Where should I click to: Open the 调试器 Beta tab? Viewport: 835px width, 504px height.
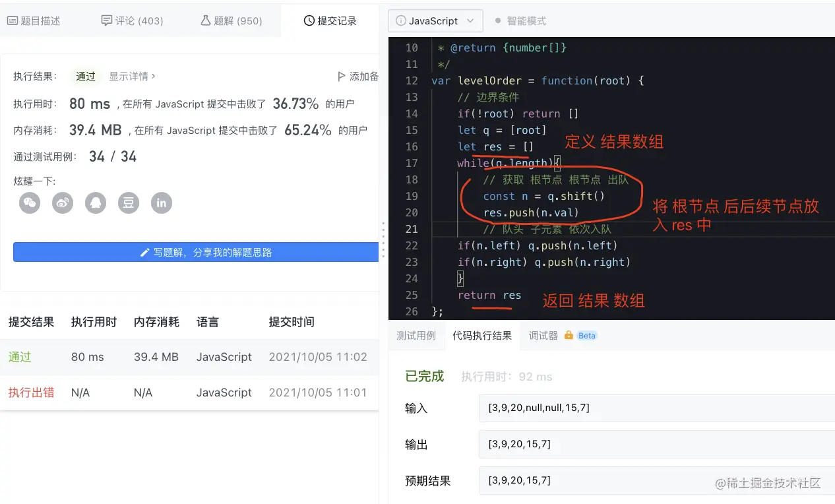(x=562, y=336)
